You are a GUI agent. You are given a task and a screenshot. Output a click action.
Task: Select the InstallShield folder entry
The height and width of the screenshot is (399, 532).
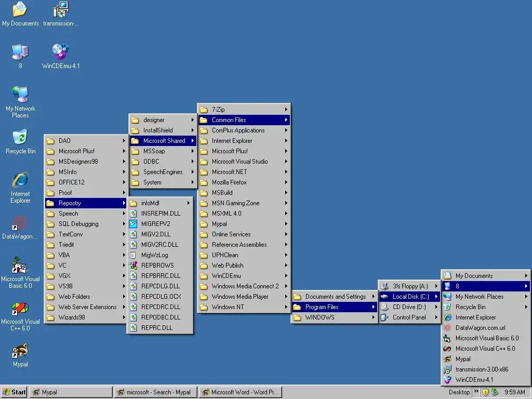click(163, 130)
